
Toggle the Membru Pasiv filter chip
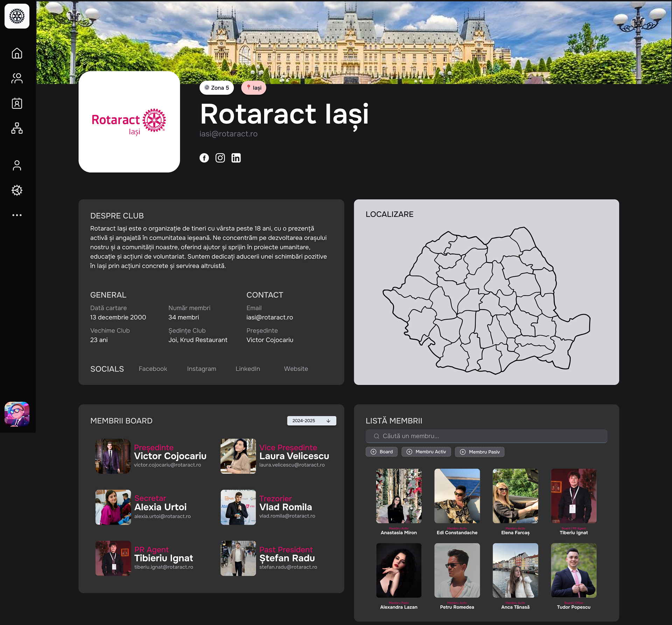pyautogui.click(x=479, y=452)
